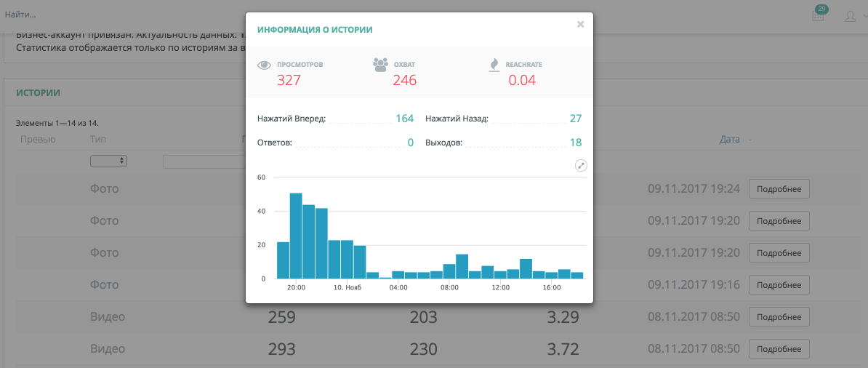
Task: Click the Выходов value 18
Action: pos(575,143)
